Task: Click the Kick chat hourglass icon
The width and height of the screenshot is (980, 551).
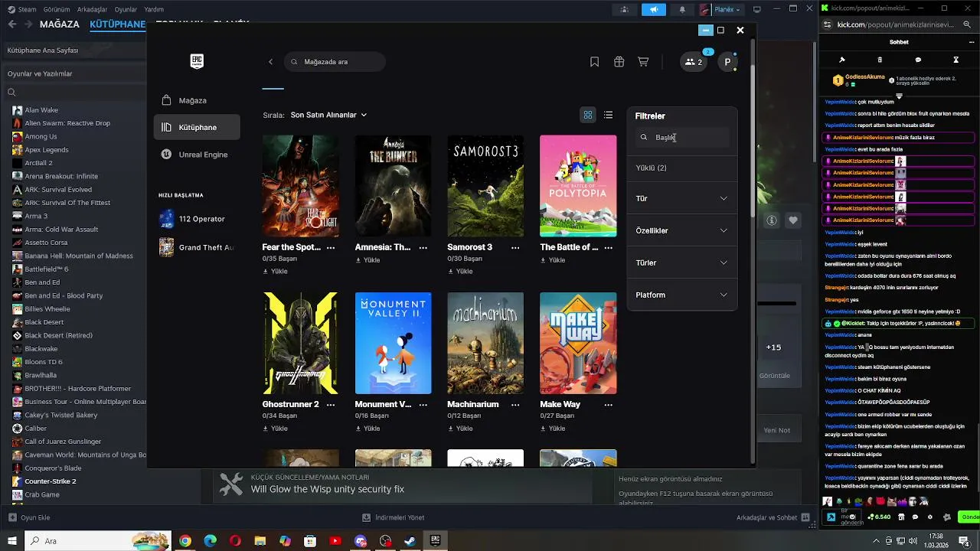Action: 955,60
